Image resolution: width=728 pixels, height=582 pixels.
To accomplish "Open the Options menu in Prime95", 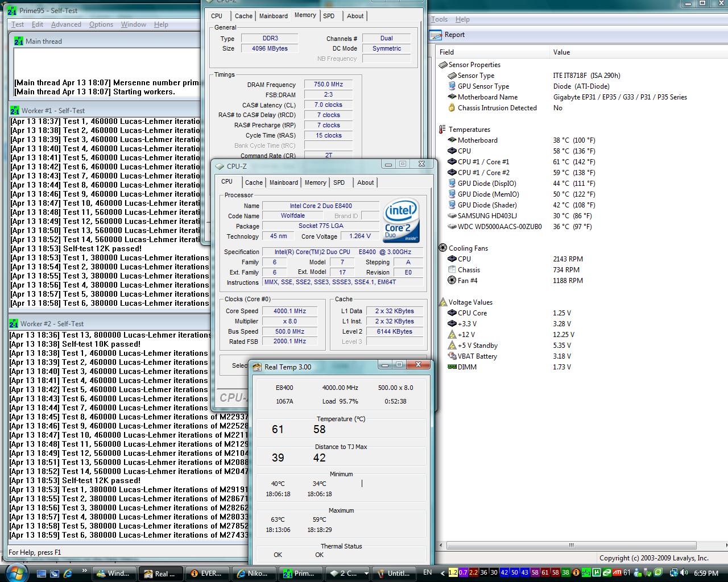I will (x=101, y=24).
